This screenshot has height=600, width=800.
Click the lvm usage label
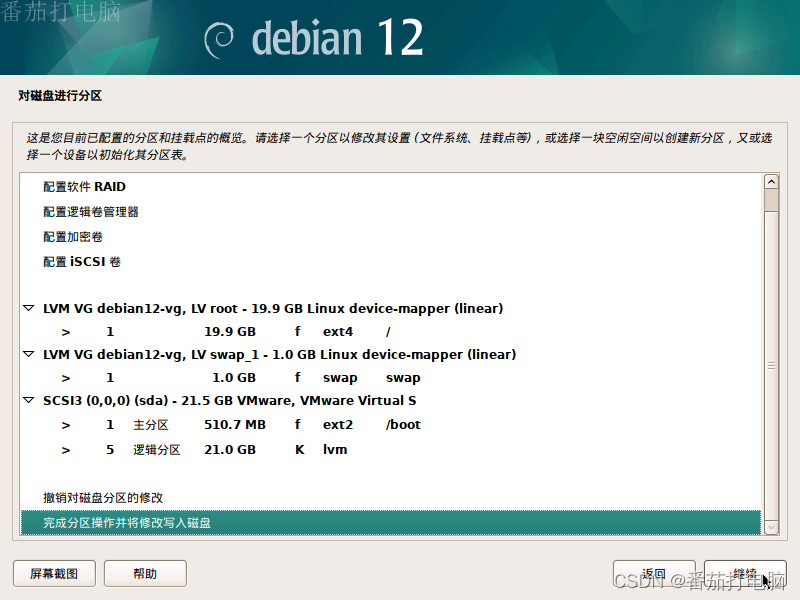[x=335, y=449]
